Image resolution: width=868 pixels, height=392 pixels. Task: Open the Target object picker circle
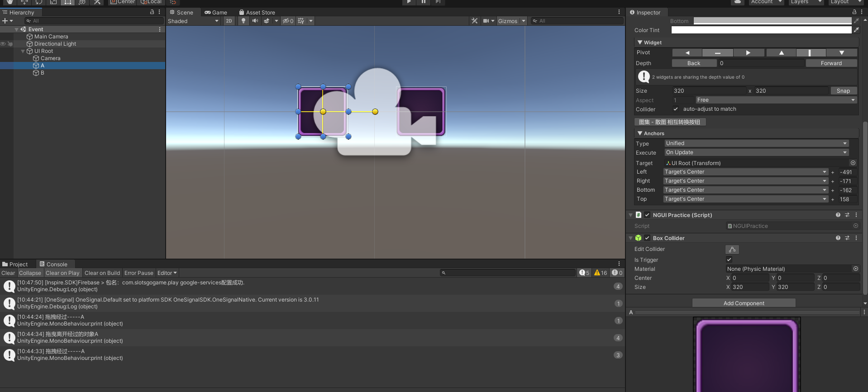point(853,163)
